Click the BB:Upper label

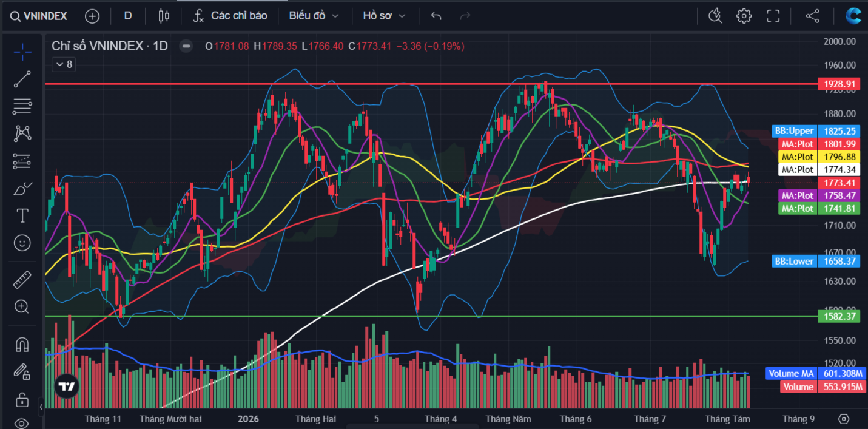tap(794, 131)
